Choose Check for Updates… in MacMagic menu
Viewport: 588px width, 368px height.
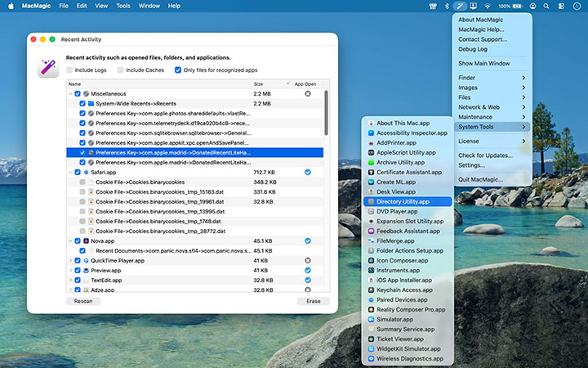coord(485,155)
